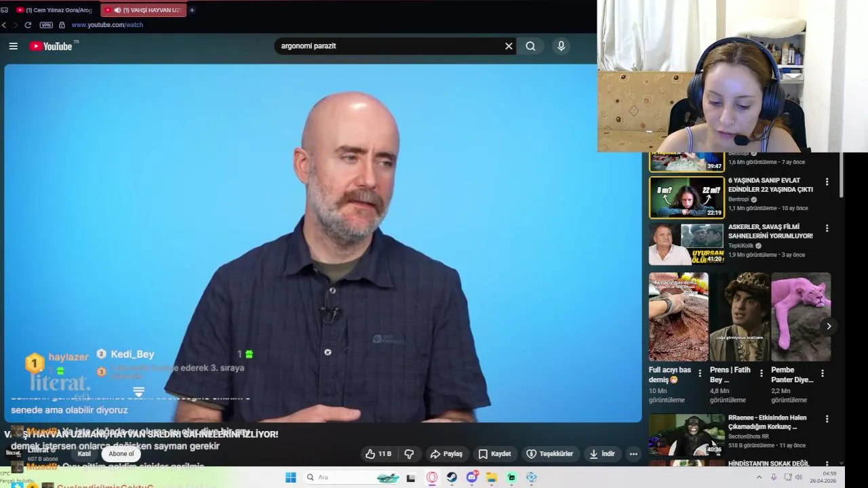868x488 pixels.
Task: Open the YouTube hamburger guide menu
Action: click(13, 46)
